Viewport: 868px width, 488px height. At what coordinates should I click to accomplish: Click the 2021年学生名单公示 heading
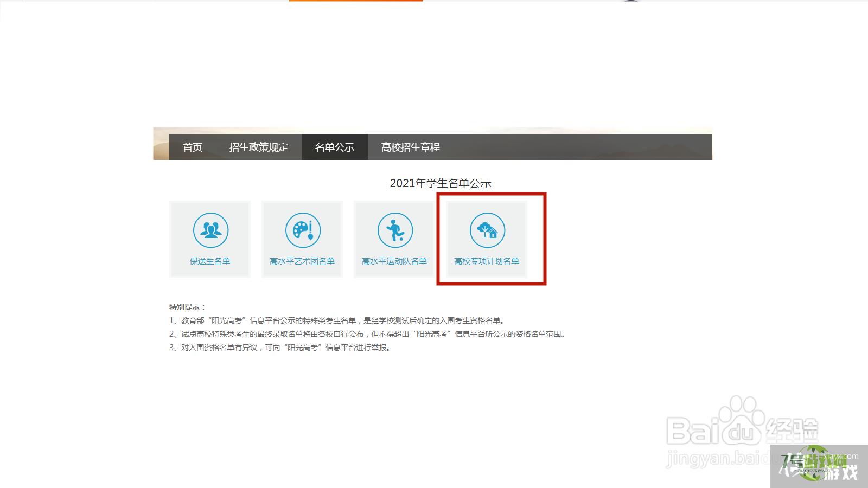click(441, 183)
